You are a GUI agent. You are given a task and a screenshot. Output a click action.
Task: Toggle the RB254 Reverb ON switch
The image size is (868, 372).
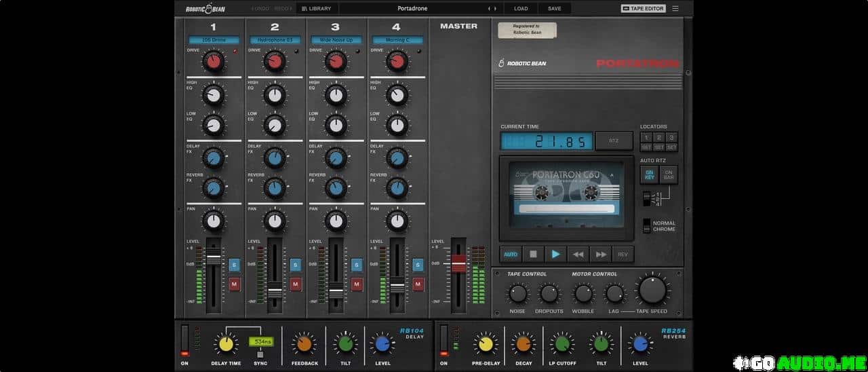click(x=444, y=341)
